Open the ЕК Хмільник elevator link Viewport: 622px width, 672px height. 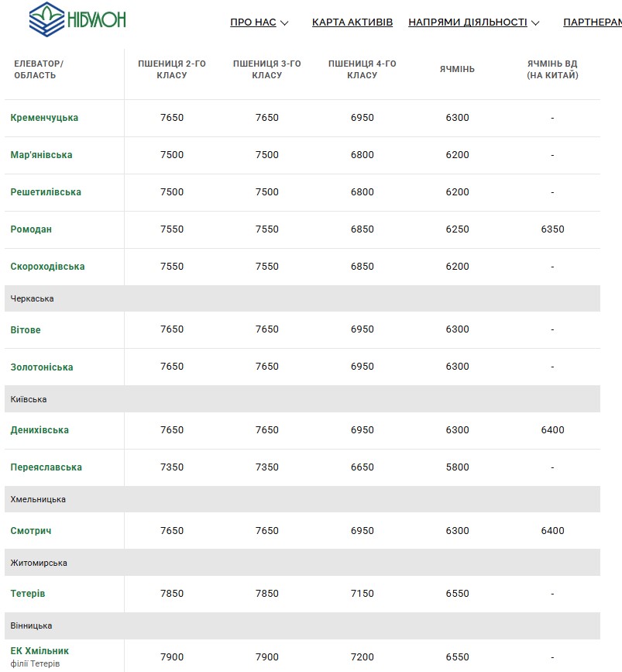click(40, 651)
